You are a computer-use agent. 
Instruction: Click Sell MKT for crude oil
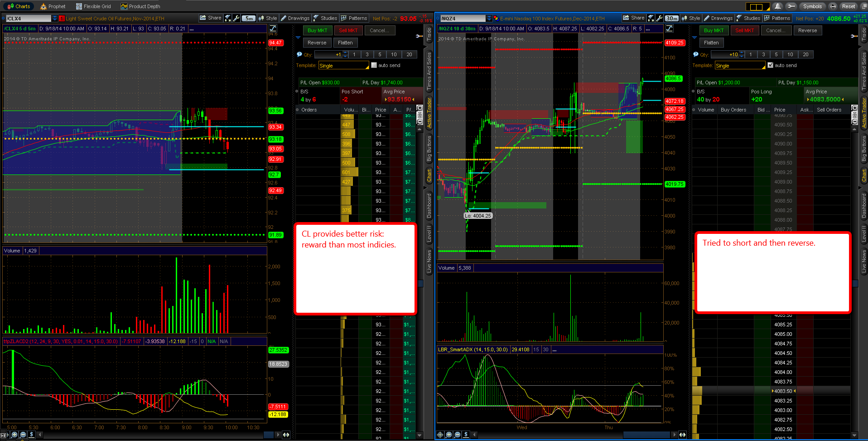point(348,30)
